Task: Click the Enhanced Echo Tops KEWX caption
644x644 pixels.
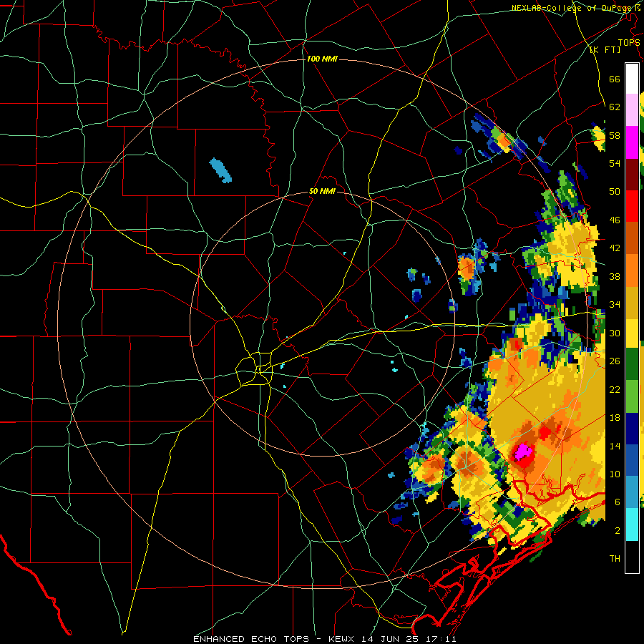Action: coord(324,639)
